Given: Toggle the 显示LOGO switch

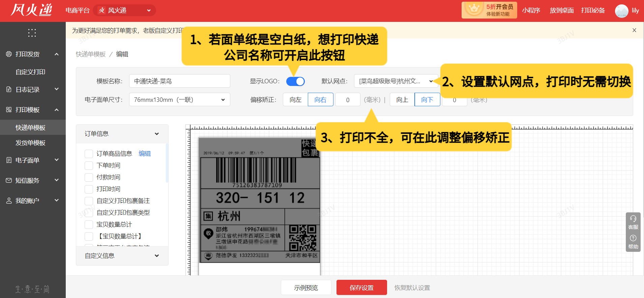Looking at the screenshot, I should point(295,81).
